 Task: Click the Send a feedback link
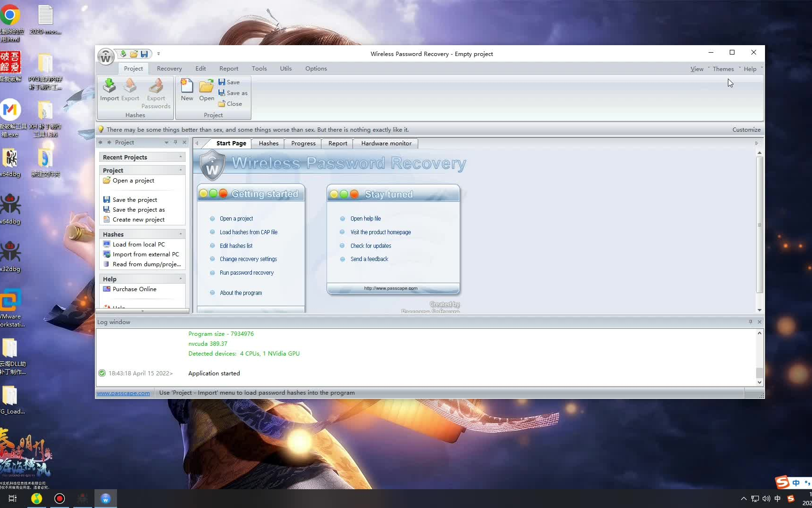pyautogui.click(x=369, y=259)
